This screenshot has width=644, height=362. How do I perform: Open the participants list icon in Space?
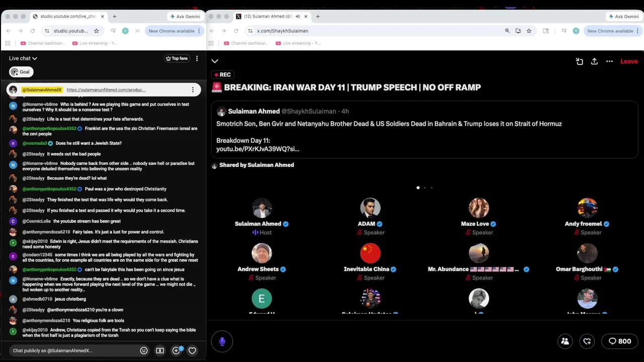(565, 341)
